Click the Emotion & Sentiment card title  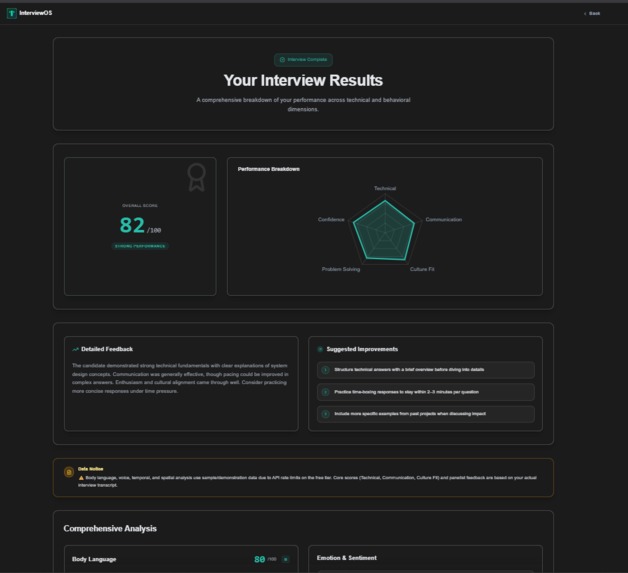(347, 558)
